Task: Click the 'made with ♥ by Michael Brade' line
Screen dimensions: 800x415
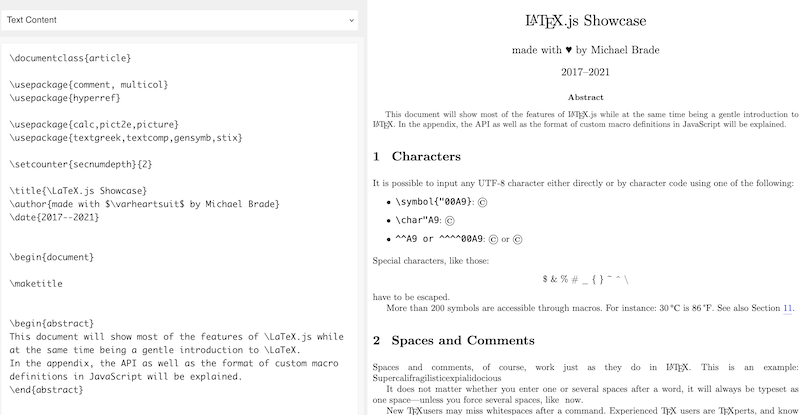Action: pyautogui.click(x=585, y=50)
